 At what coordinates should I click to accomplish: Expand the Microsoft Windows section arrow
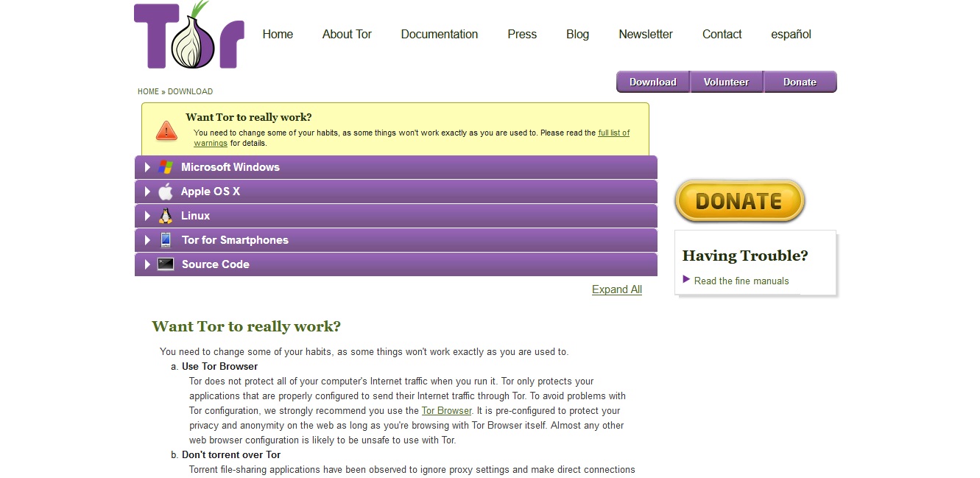(147, 167)
